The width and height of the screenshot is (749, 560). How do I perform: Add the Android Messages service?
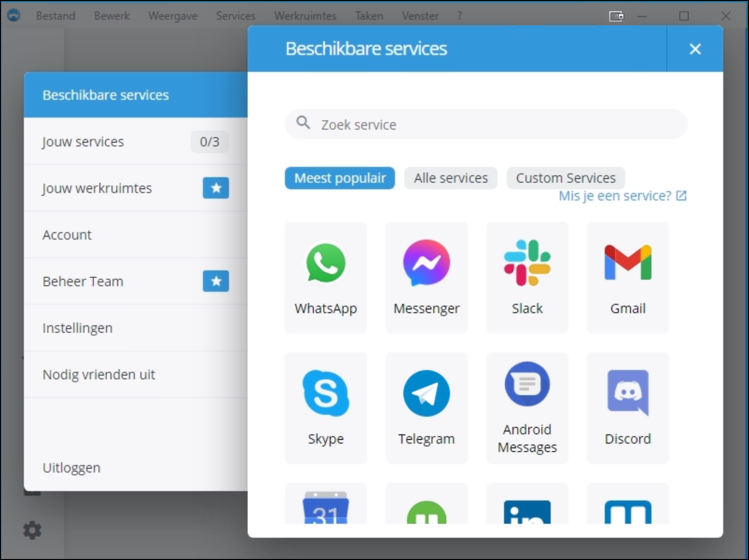(x=527, y=408)
